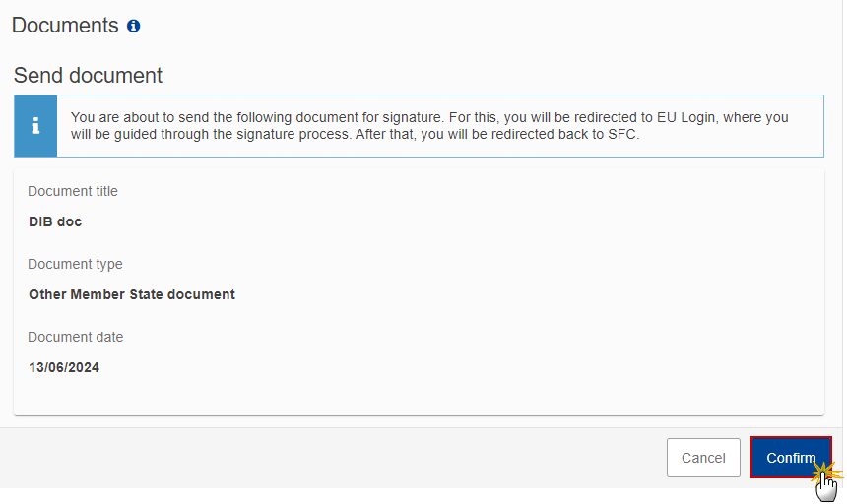Select the Document date label
Screen dimensions: 847x504
(75, 337)
